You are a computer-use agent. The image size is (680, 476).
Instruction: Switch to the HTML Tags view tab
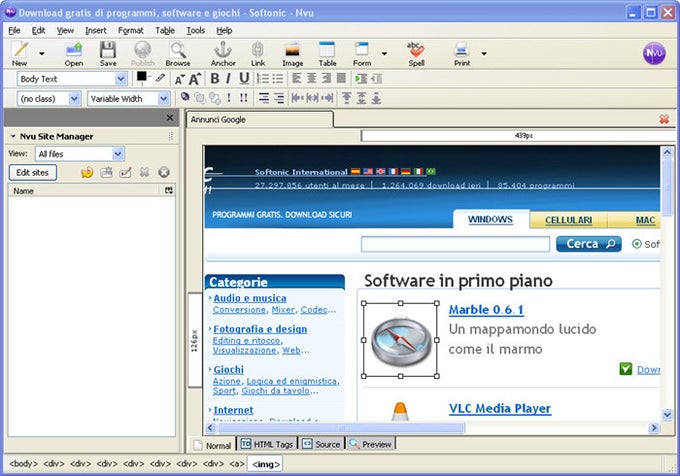(267, 444)
